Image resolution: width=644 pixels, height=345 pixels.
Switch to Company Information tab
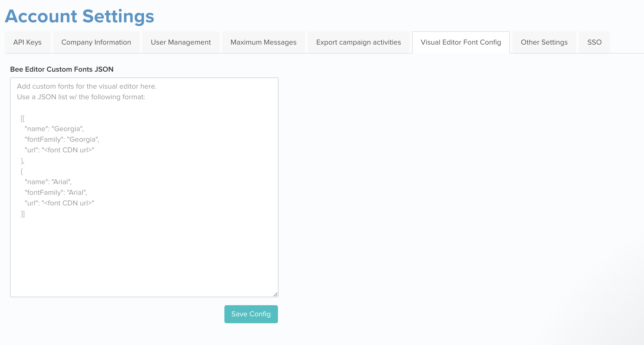96,42
